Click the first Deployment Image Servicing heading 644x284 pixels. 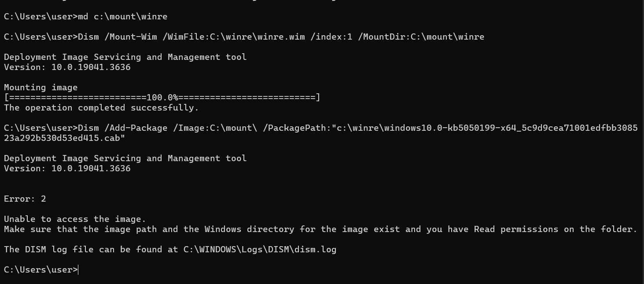coord(125,57)
